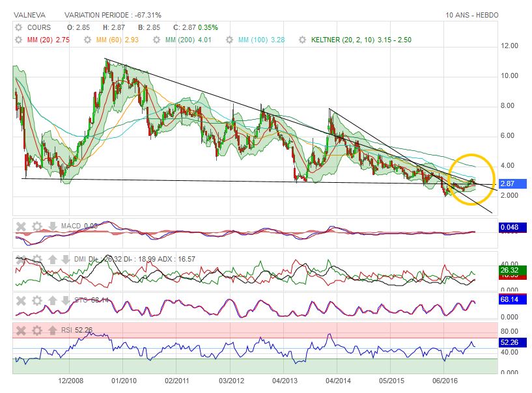Click the RSI value tag 52.26
The image size is (532, 393).
coord(512,342)
